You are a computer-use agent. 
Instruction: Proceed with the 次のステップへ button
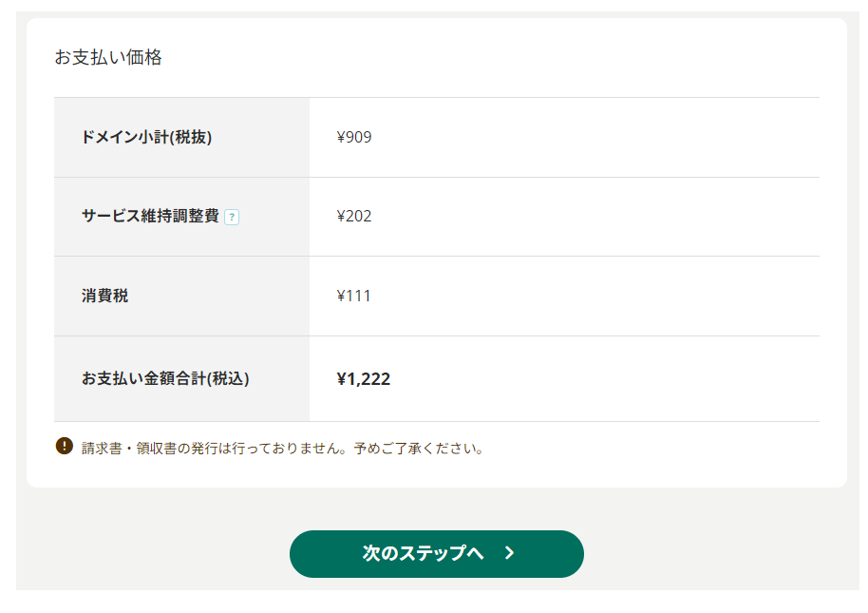click(436, 554)
